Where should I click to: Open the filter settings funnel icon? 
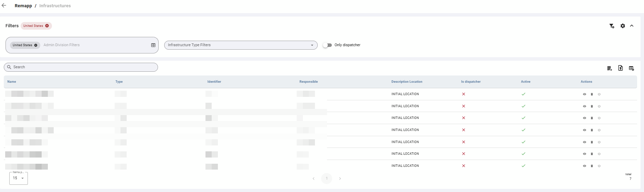pyautogui.click(x=612, y=26)
